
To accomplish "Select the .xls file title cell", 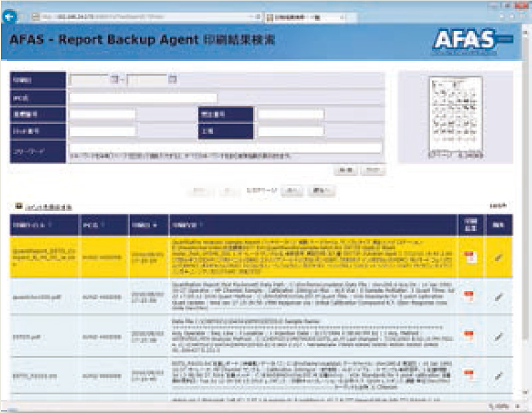I will pyautogui.click(x=45, y=376).
